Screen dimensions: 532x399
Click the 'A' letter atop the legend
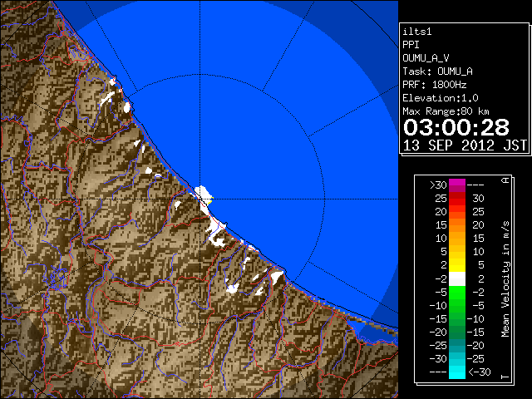coord(505,180)
